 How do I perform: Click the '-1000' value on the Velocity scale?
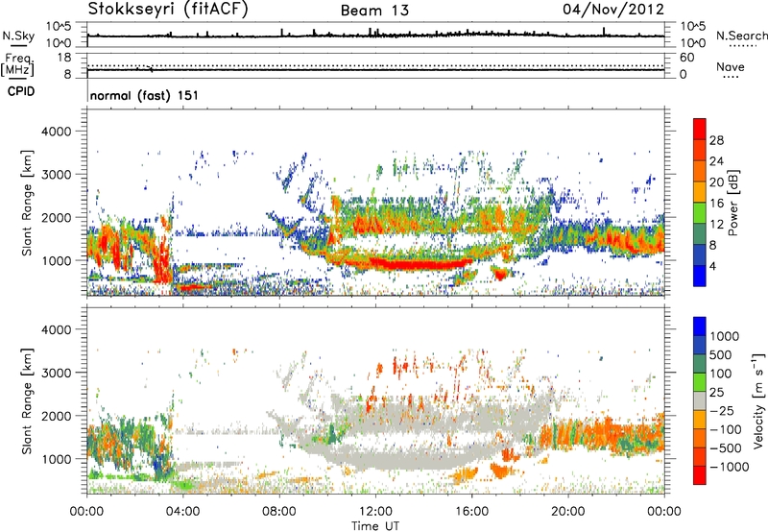click(x=729, y=467)
